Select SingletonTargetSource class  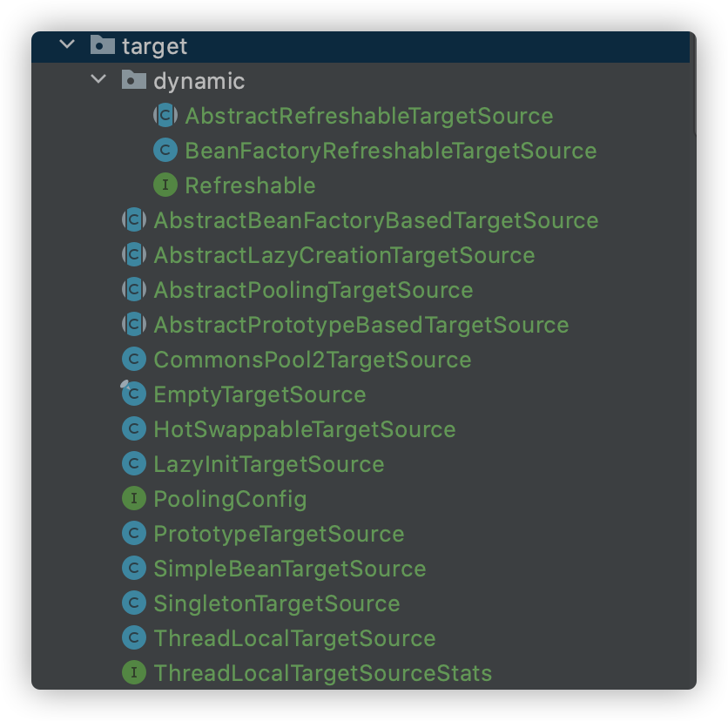tap(276, 603)
